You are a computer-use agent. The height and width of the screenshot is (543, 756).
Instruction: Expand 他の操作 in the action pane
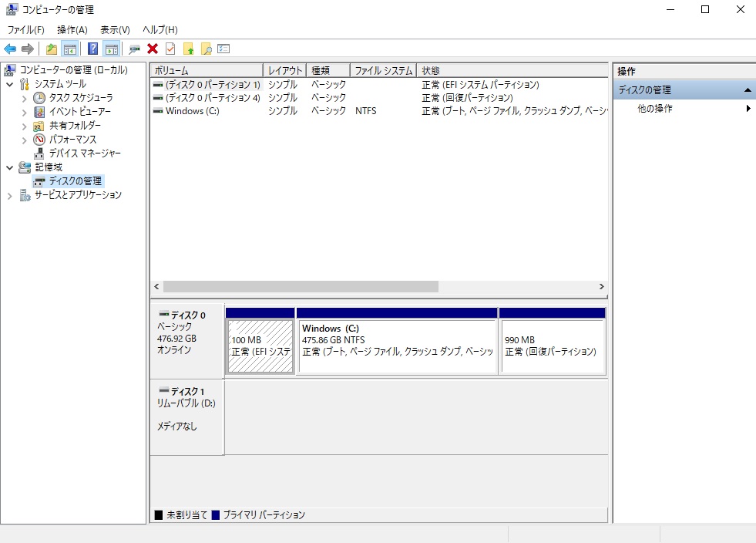[x=745, y=108]
